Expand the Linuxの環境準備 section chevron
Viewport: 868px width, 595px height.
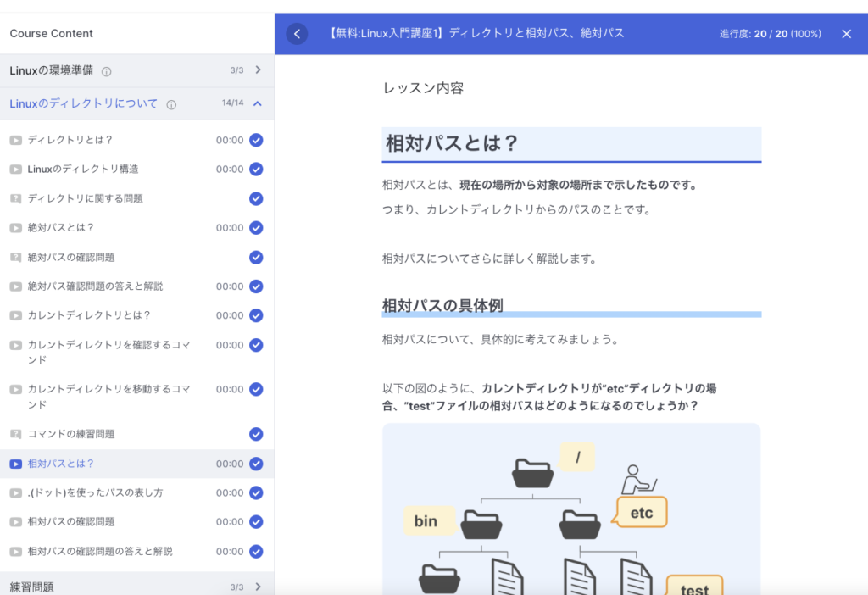(x=258, y=70)
